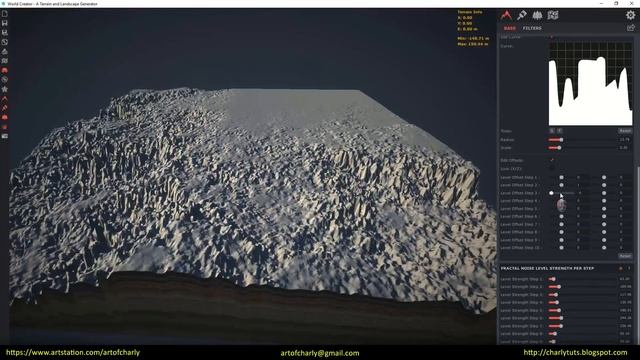Click the second small curve tool button
Screen dimensions: 640x360
point(559,131)
